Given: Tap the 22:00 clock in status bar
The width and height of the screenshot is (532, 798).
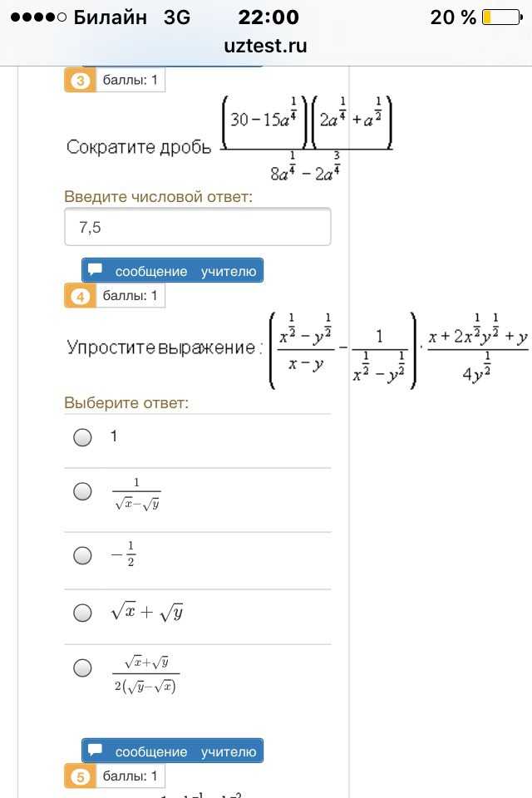Looking at the screenshot, I should point(270,17).
